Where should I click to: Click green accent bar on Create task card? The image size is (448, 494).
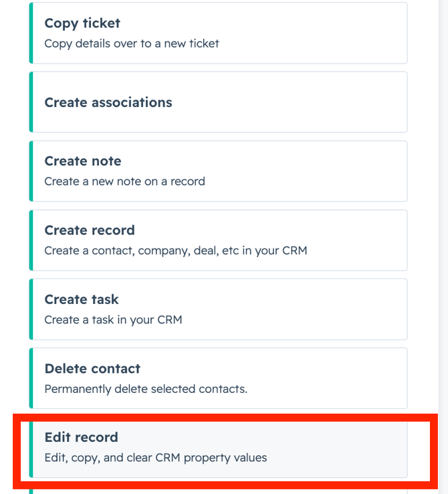[31, 309]
